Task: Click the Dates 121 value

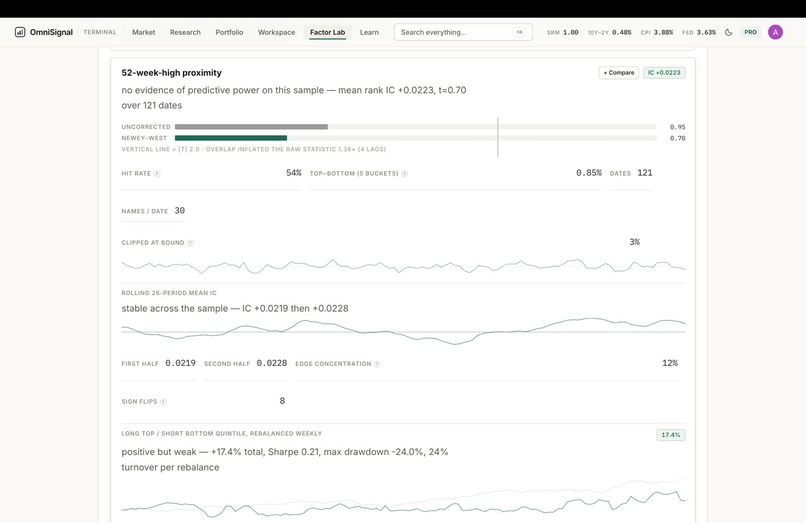Action: coord(645,173)
